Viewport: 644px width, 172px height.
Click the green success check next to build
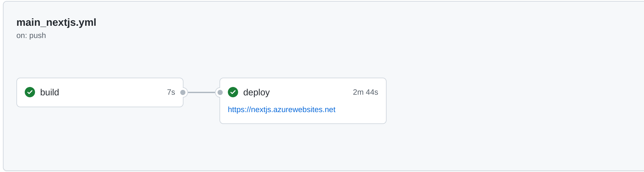tap(30, 92)
